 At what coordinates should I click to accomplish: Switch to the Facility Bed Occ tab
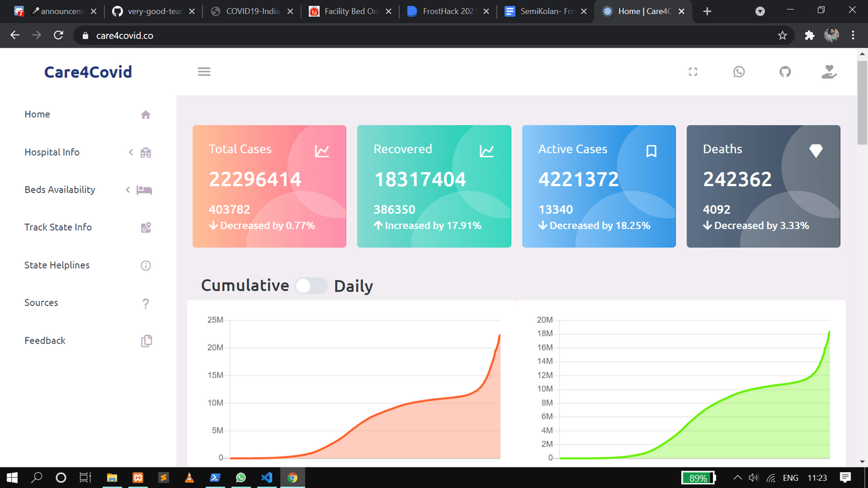(350, 11)
